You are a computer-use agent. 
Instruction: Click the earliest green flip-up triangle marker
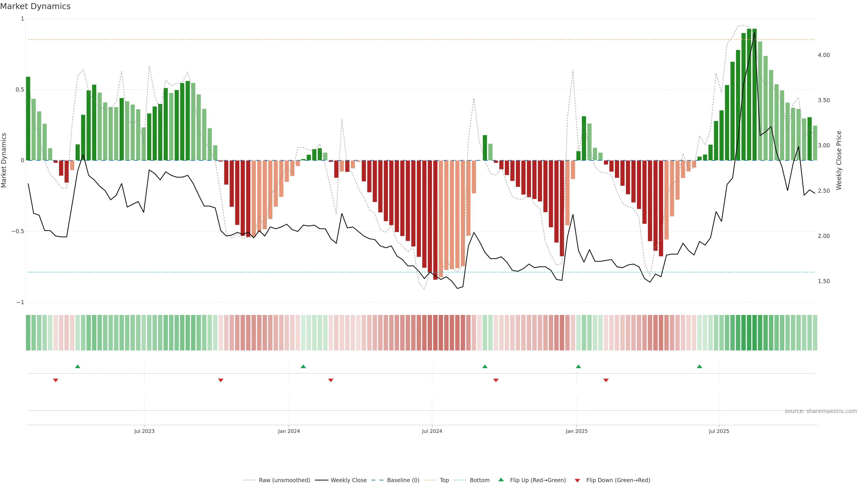point(78,366)
